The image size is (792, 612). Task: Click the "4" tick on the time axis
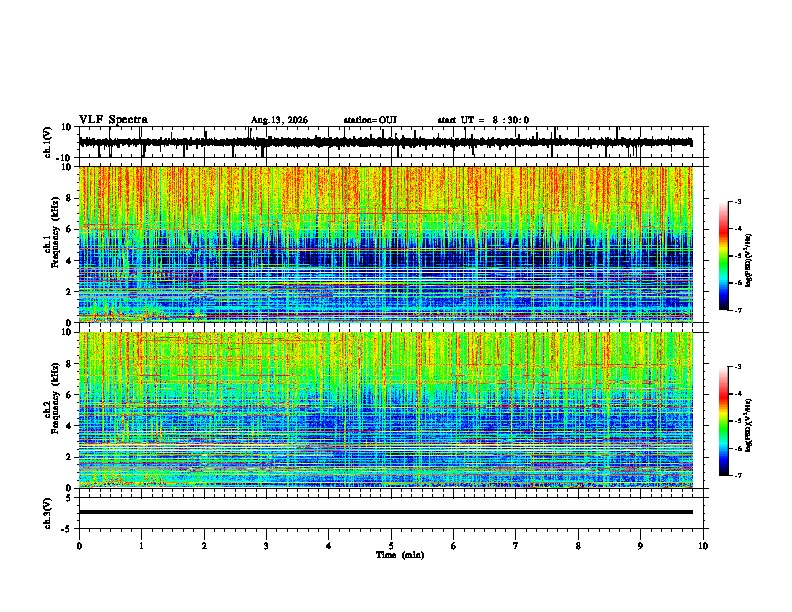329,546
